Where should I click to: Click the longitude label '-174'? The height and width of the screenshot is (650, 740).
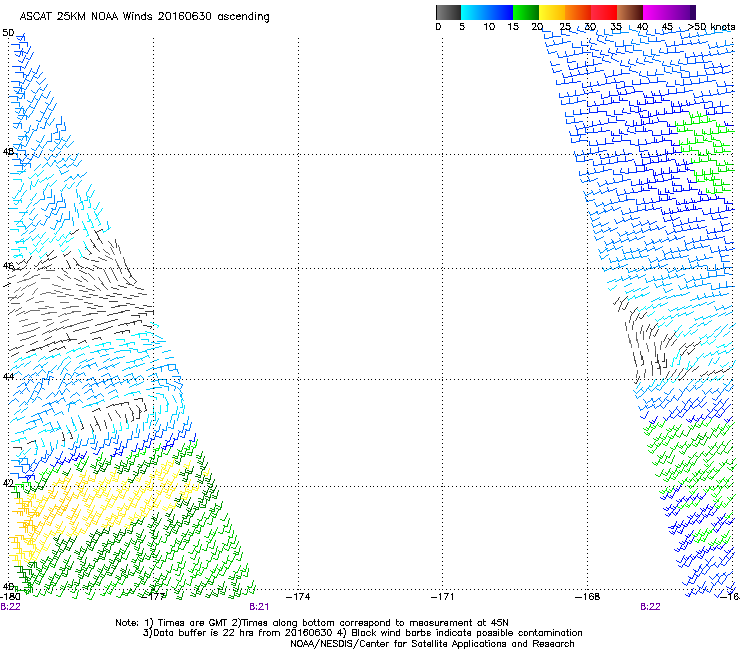point(298,597)
